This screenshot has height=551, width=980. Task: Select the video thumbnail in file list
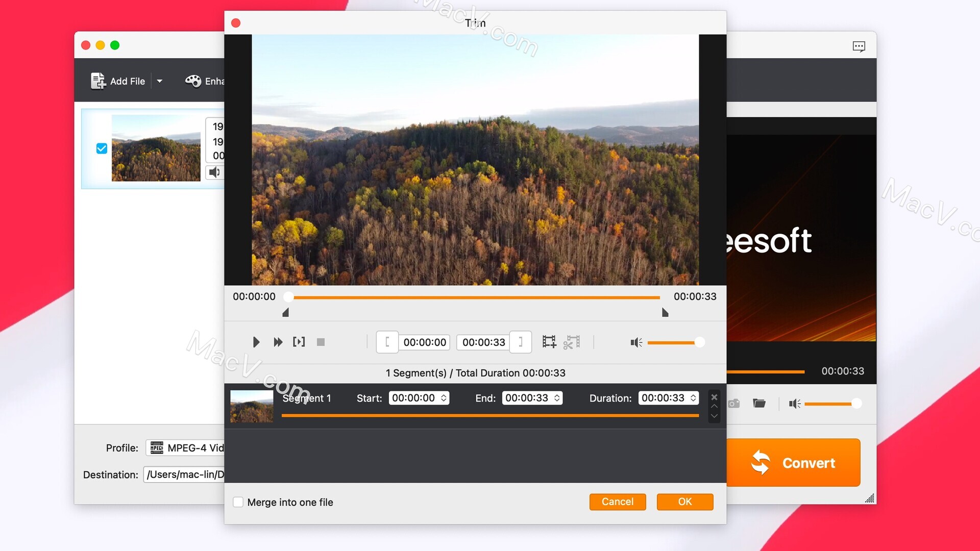pos(156,148)
